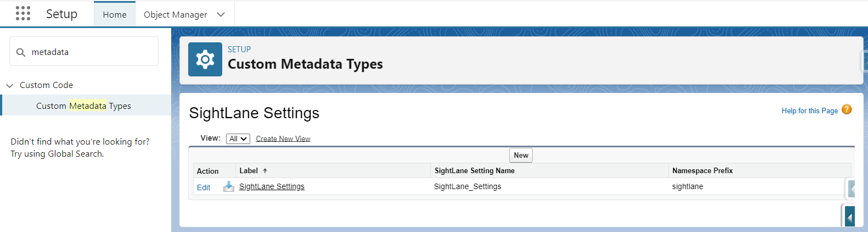Click the Custom Metadata Types gear icon
Screen dimensions: 868x232
[205, 59]
